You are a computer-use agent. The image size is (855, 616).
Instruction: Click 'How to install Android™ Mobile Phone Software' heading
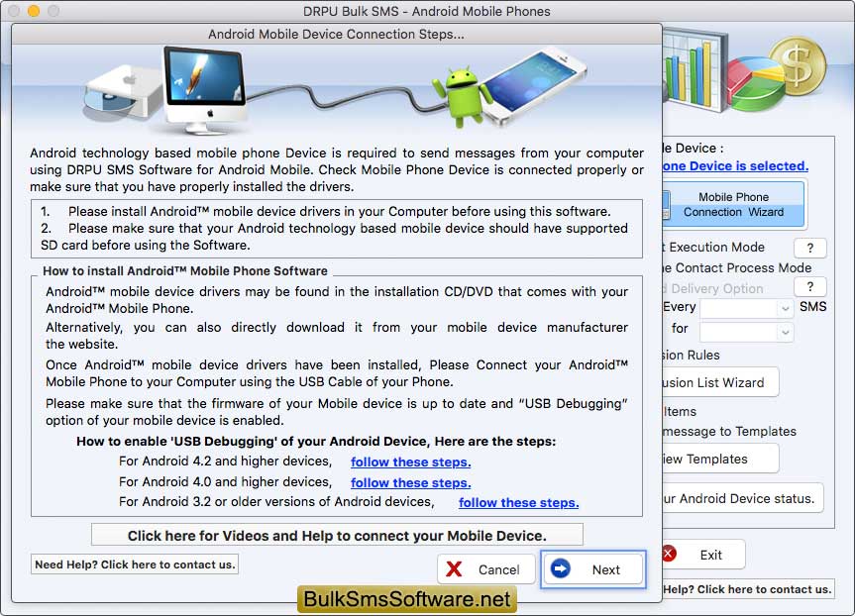click(185, 271)
